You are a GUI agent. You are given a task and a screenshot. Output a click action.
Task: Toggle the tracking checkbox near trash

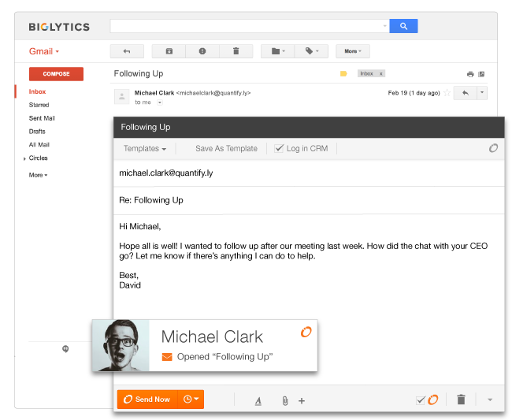pos(421,400)
